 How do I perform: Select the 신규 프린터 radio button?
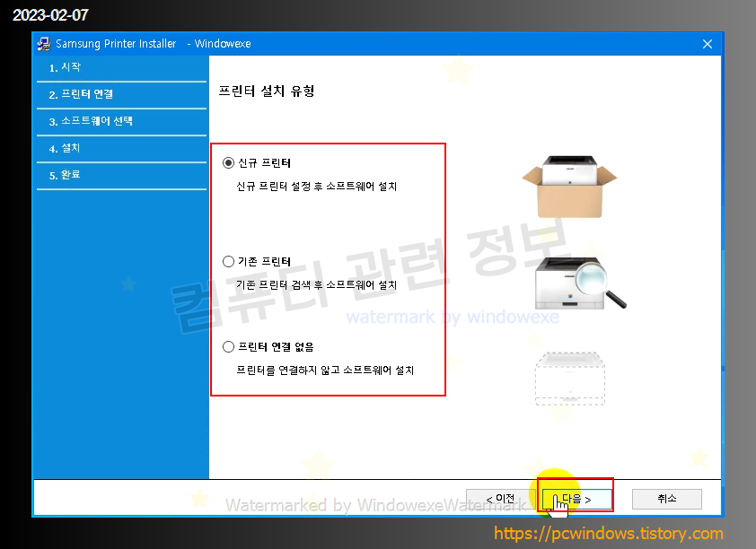coord(229,162)
